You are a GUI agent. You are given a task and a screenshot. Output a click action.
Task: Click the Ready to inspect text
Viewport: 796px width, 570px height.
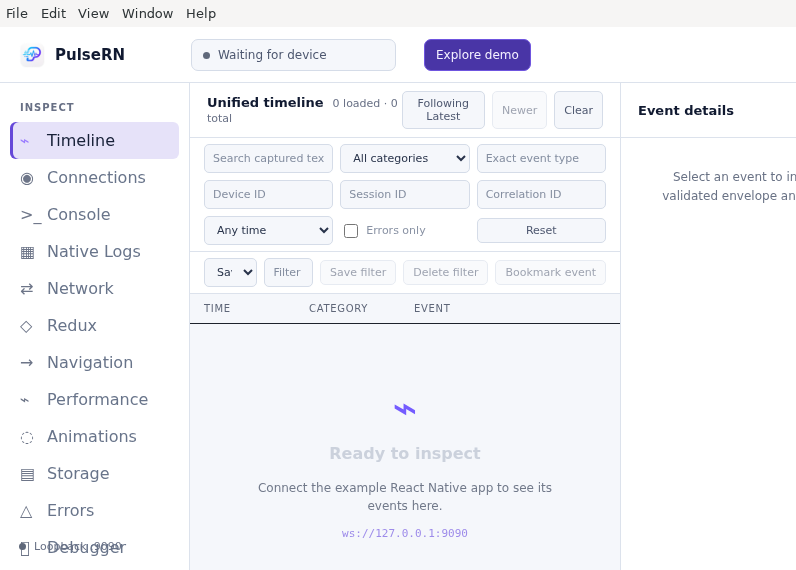pyautogui.click(x=405, y=453)
